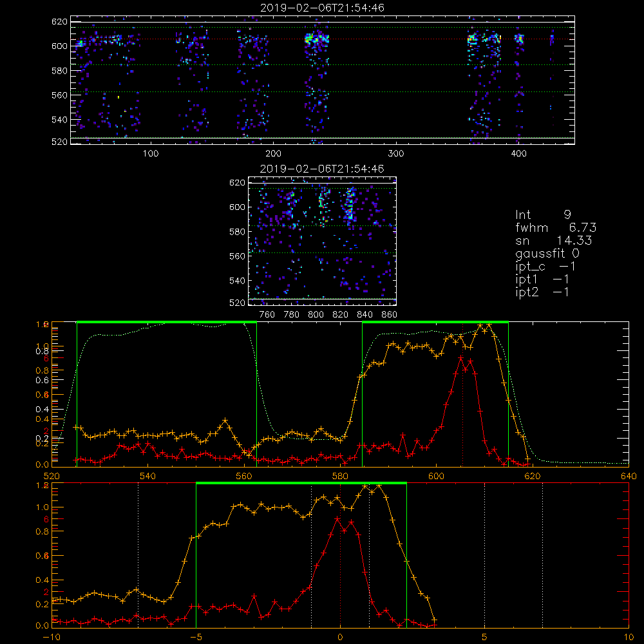Click the timestamp title above the small zoomed image
This screenshot has height=644, width=644.
click(x=322, y=169)
